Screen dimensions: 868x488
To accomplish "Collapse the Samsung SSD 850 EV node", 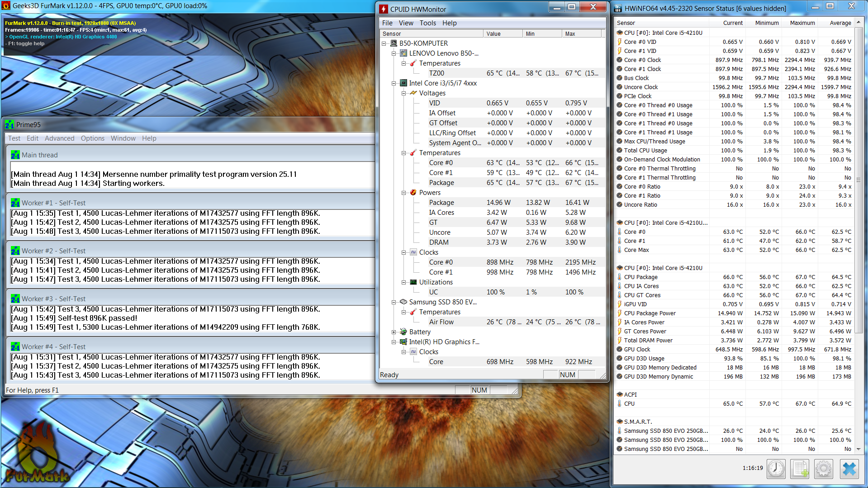I will (394, 302).
